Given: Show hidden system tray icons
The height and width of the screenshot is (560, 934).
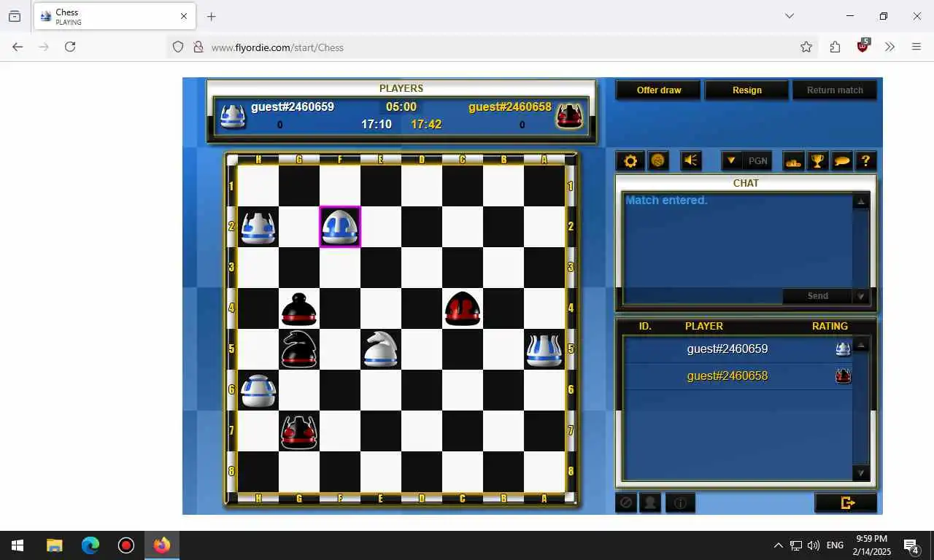Looking at the screenshot, I should pyautogui.click(x=778, y=545).
